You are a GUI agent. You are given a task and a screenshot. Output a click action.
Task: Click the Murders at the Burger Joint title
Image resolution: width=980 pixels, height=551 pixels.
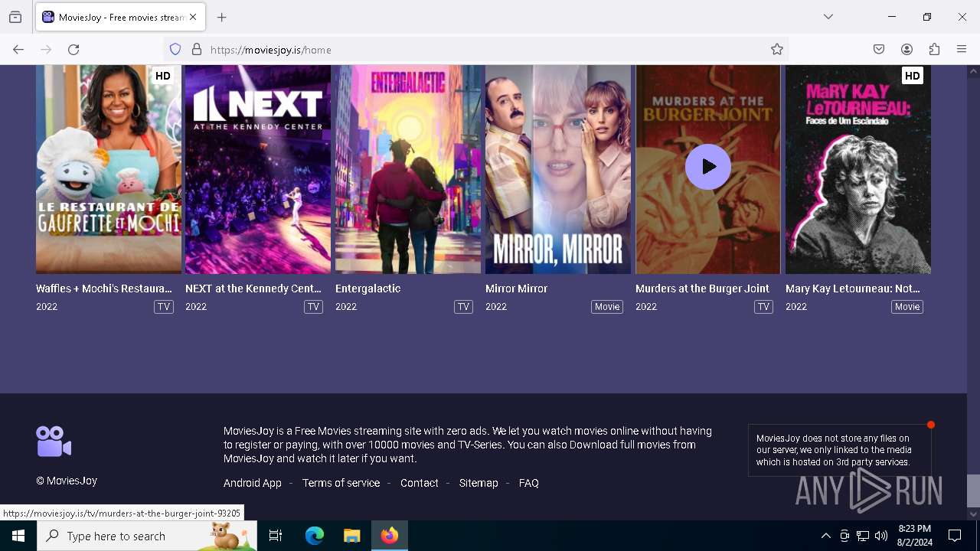702,289
